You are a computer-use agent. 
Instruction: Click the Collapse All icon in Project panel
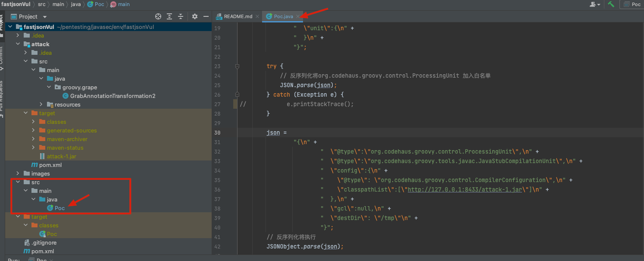point(181,16)
